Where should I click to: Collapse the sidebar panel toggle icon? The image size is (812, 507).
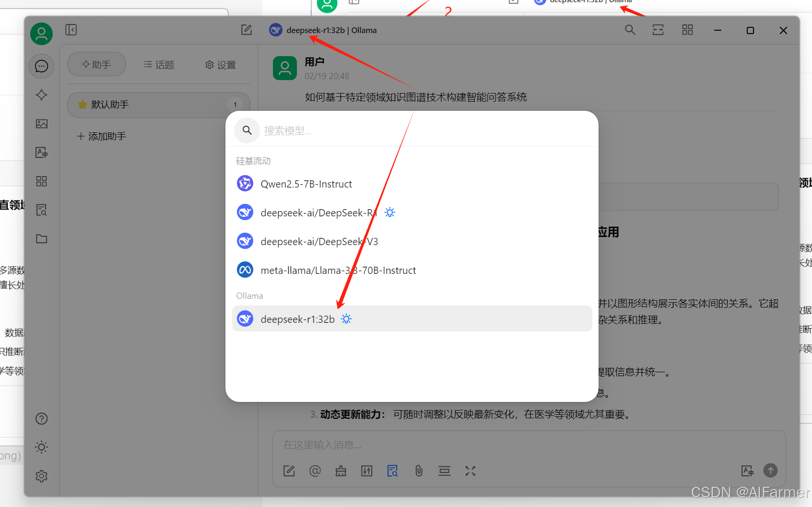[x=71, y=30]
